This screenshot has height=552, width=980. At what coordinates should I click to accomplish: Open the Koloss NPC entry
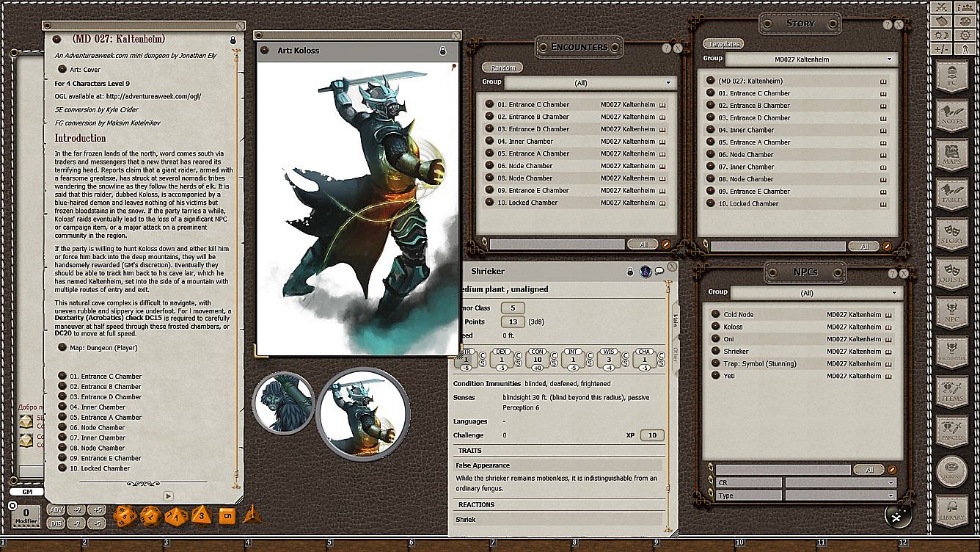pyautogui.click(x=733, y=327)
